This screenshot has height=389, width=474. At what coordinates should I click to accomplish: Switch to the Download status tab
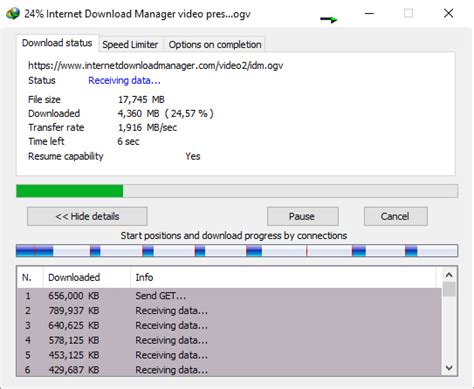(57, 43)
